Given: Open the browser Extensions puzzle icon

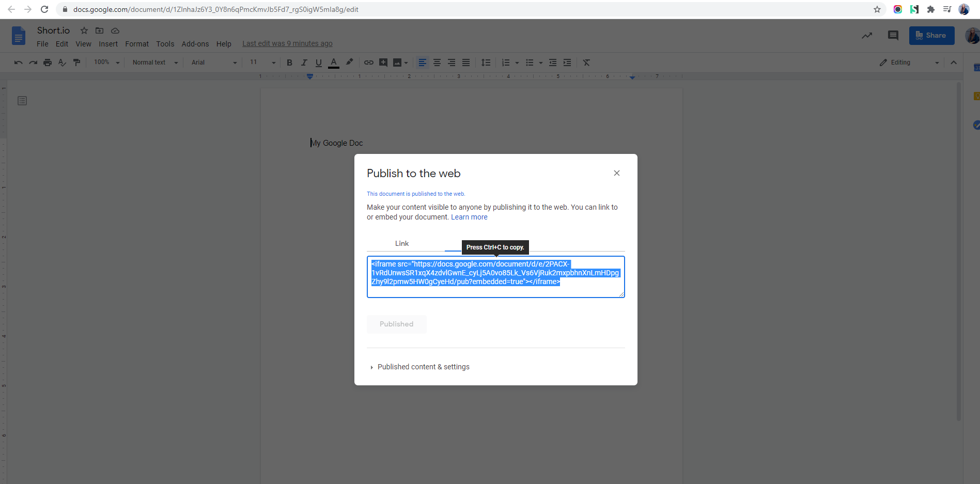Looking at the screenshot, I should [x=931, y=9].
